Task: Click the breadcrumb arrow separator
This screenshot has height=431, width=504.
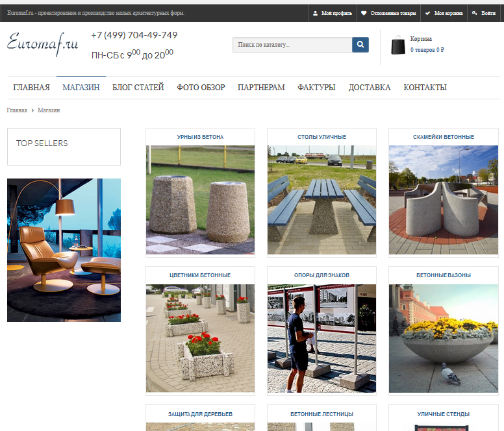Action: (32, 110)
